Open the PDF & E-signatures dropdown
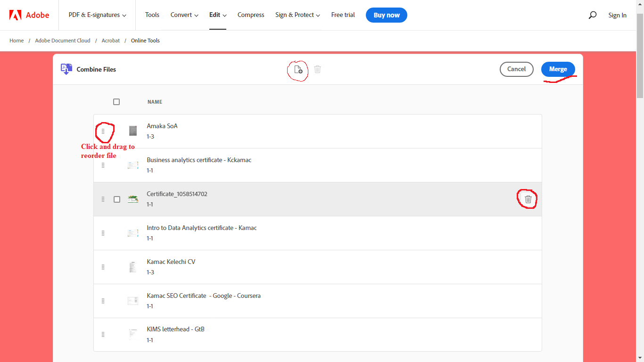This screenshot has width=644, height=362. tap(97, 15)
